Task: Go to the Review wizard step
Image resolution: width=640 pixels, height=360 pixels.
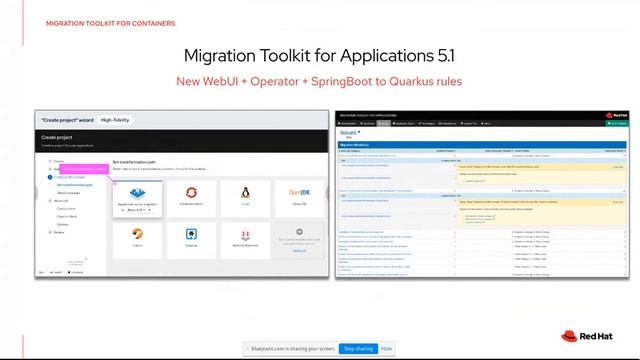Action: click(x=59, y=232)
